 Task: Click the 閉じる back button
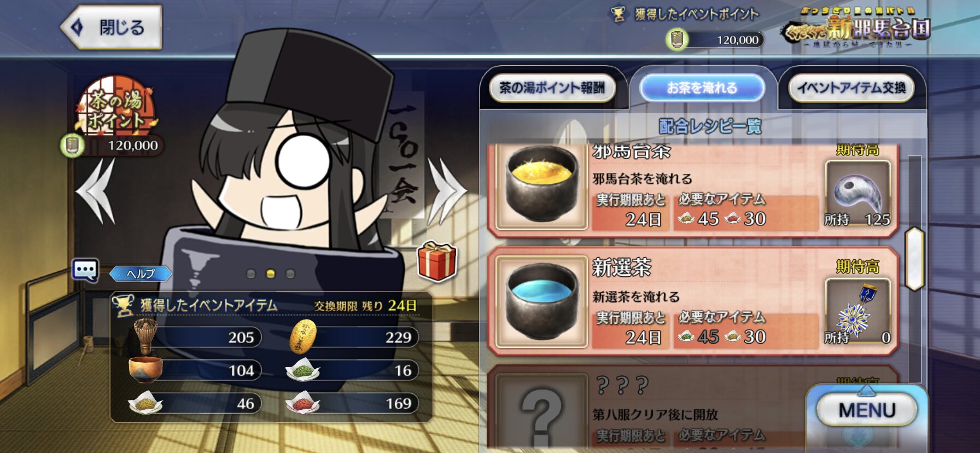[x=111, y=27]
